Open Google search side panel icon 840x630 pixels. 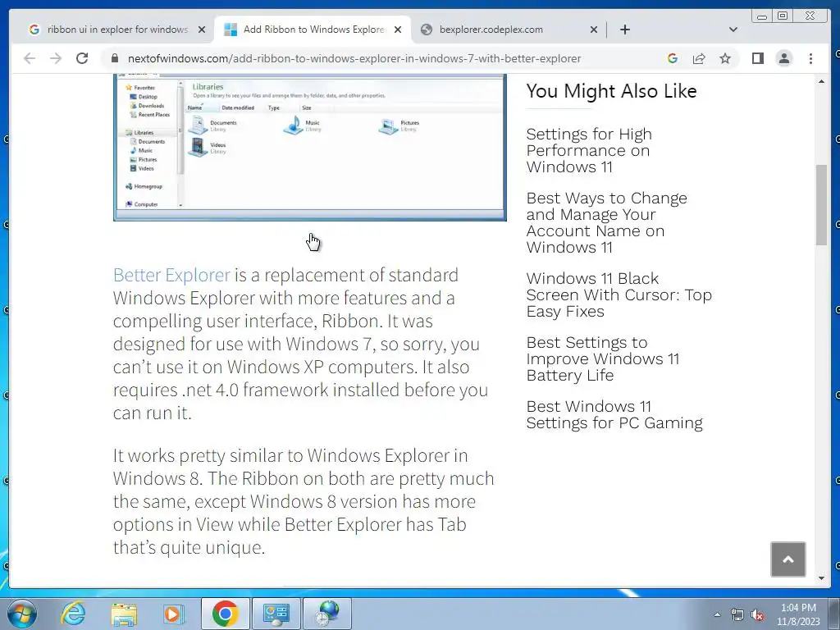[673, 58]
